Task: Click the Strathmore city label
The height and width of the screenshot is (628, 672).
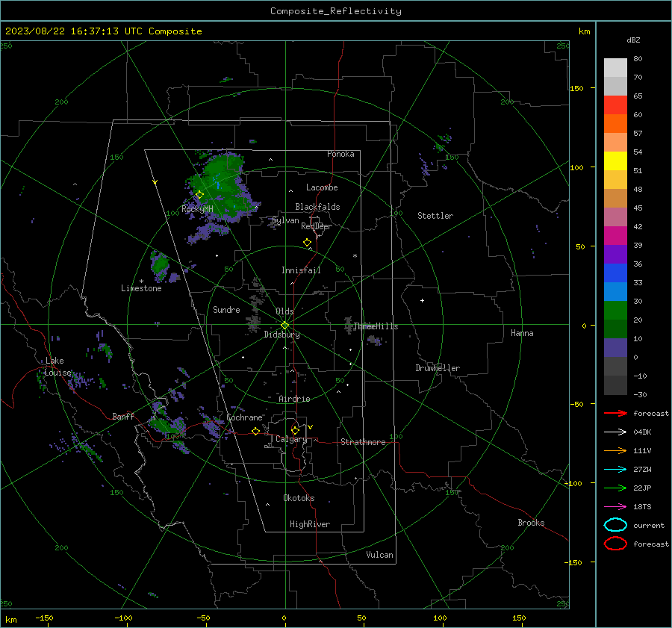Action: [x=363, y=442]
